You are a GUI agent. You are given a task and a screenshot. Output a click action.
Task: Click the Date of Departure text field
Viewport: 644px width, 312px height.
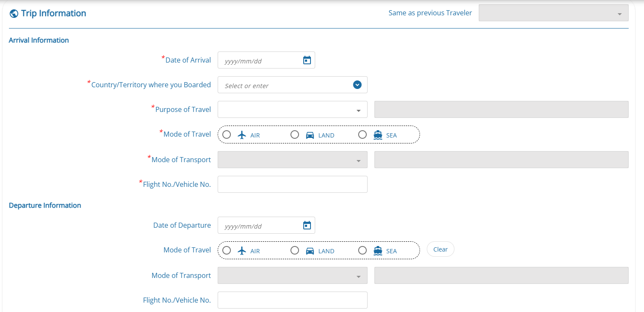coord(266,225)
